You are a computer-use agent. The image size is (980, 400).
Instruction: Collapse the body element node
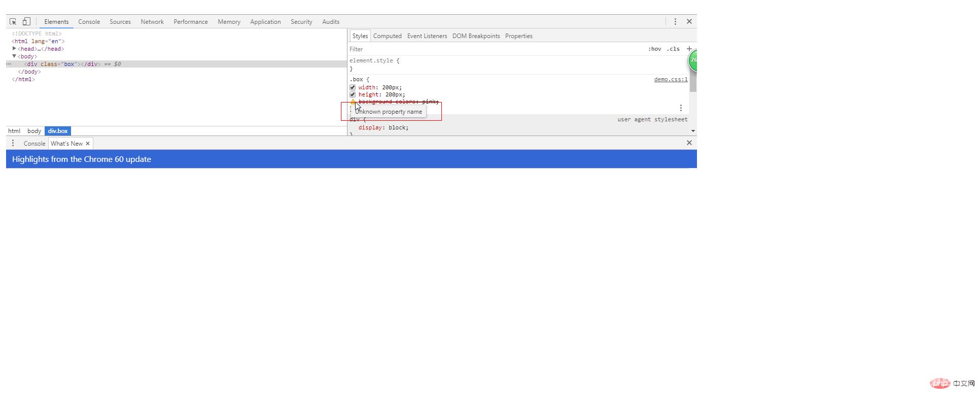[14, 56]
